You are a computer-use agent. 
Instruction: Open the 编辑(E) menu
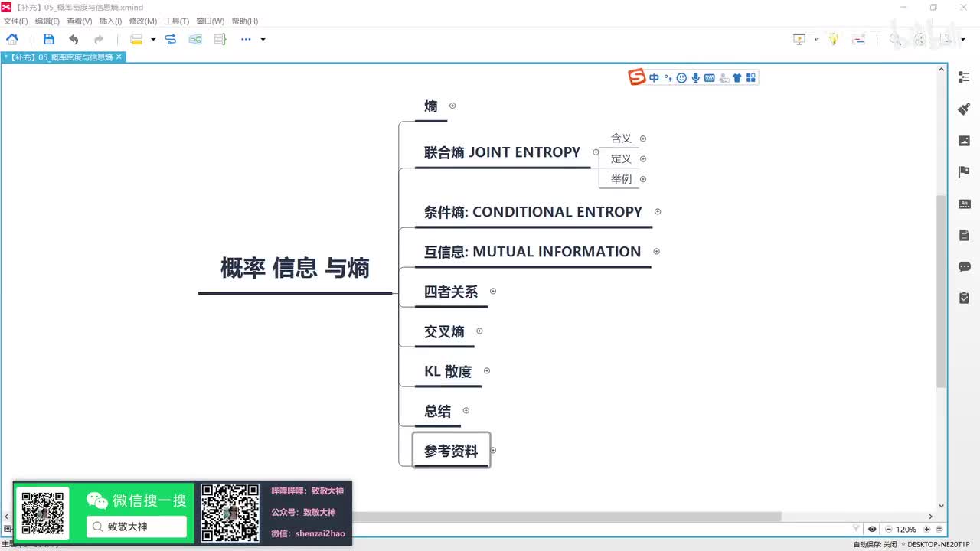pos(47,21)
